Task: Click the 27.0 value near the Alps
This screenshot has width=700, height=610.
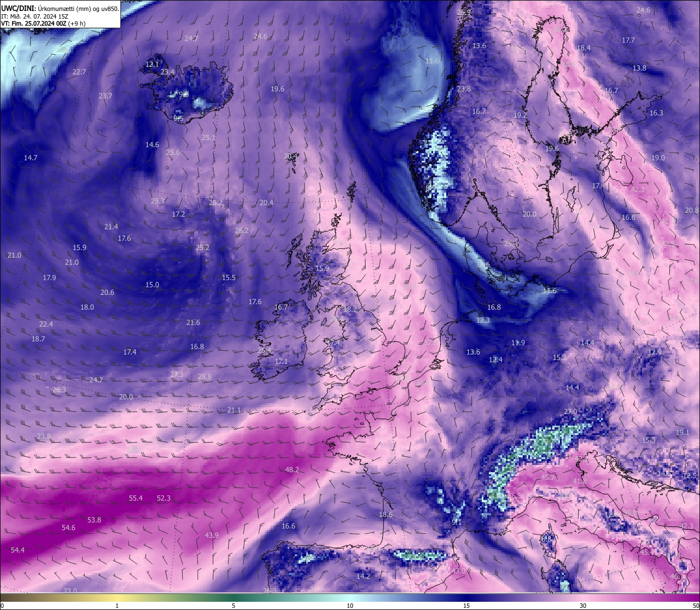Action: (x=570, y=411)
